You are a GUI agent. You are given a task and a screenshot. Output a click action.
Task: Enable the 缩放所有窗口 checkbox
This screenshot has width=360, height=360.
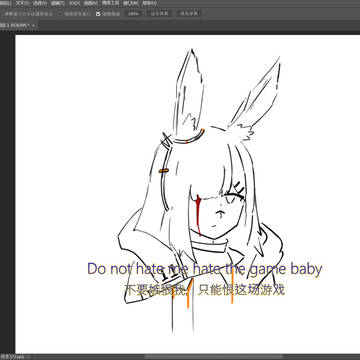coord(60,14)
